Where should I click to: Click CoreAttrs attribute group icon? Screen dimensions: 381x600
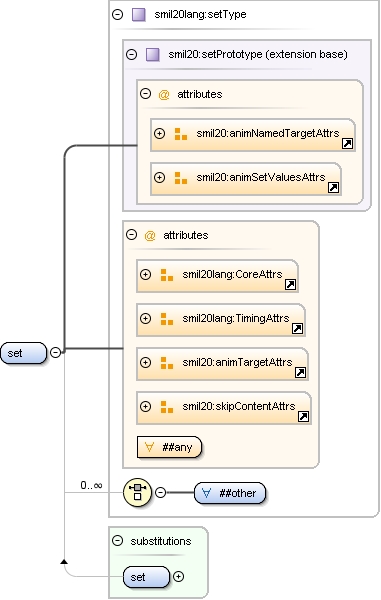[167, 275]
